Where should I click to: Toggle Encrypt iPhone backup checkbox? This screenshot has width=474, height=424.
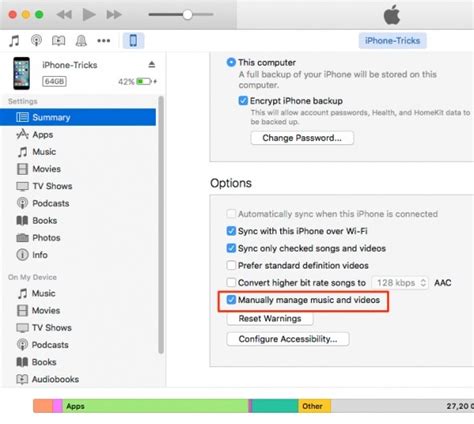click(243, 101)
